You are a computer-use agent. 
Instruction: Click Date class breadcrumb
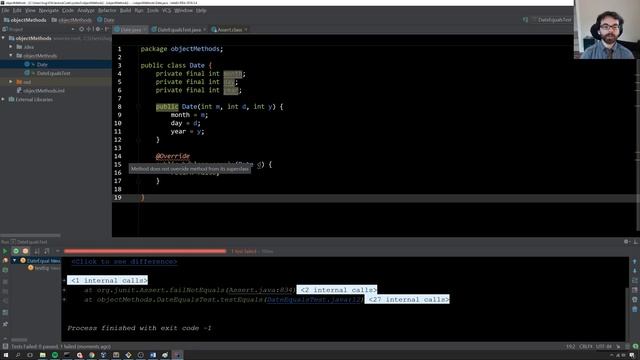(106, 20)
